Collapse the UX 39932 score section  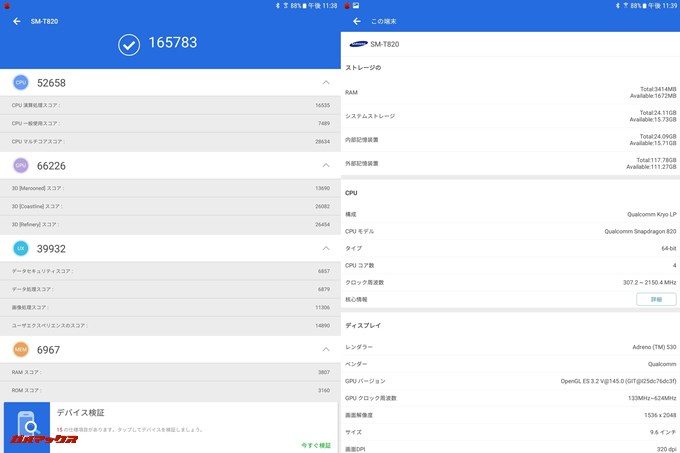(326, 248)
